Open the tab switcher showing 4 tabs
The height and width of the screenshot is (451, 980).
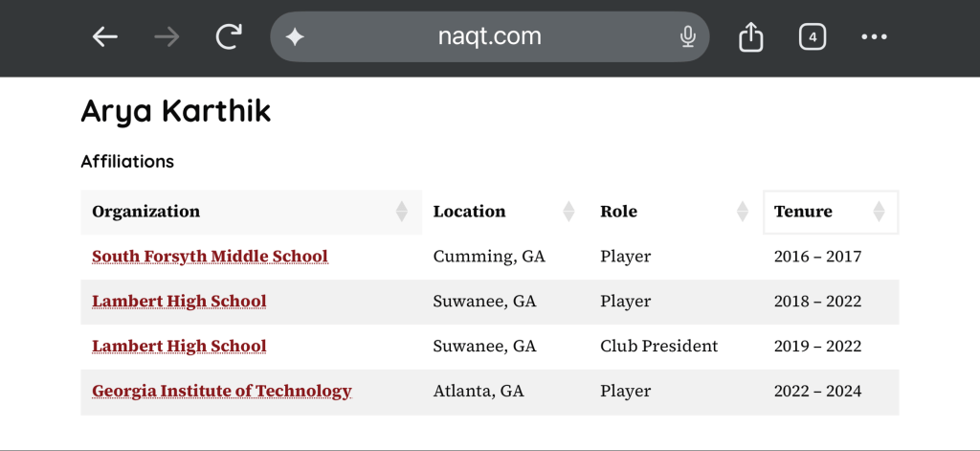coord(812,37)
